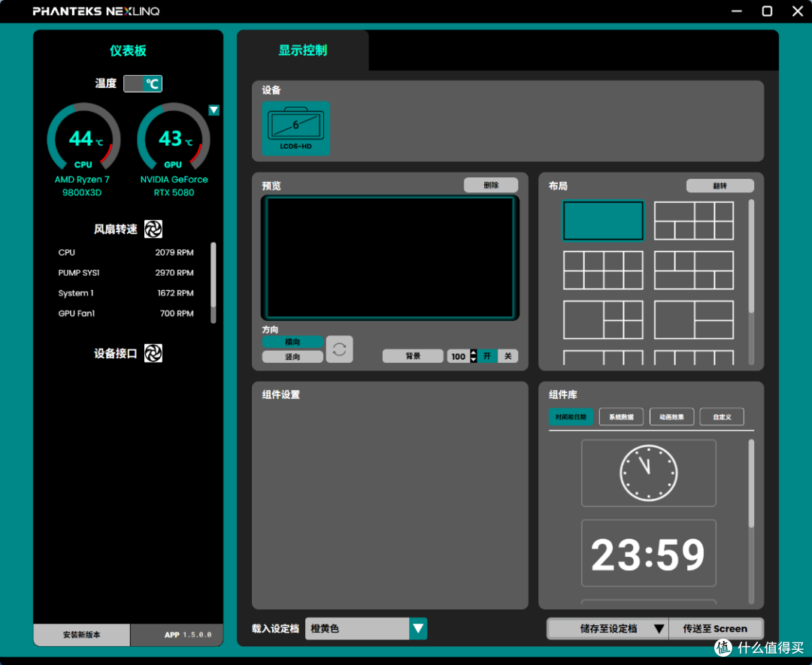Click the black preview screen area
Image resolution: width=812 pixels, height=665 pixels.
coord(390,258)
